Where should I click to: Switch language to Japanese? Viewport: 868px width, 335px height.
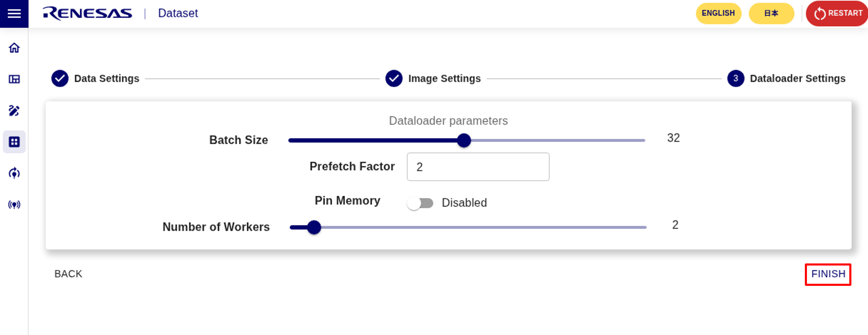pyautogui.click(x=771, y=13)
